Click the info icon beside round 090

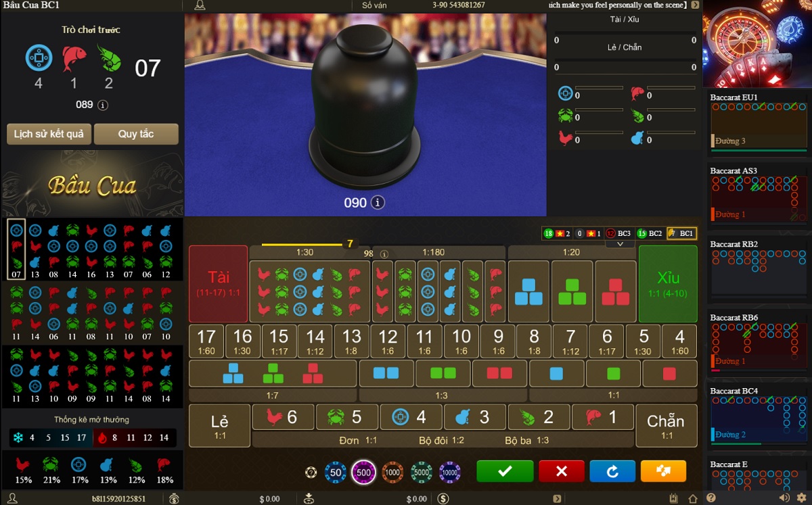tap(378, 203)
